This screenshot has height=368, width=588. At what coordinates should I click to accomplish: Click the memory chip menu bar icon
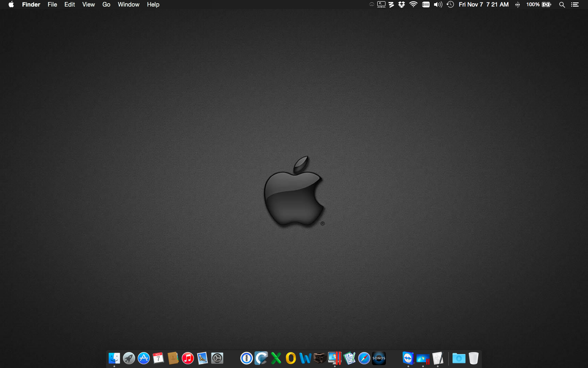tap(426, 4)
